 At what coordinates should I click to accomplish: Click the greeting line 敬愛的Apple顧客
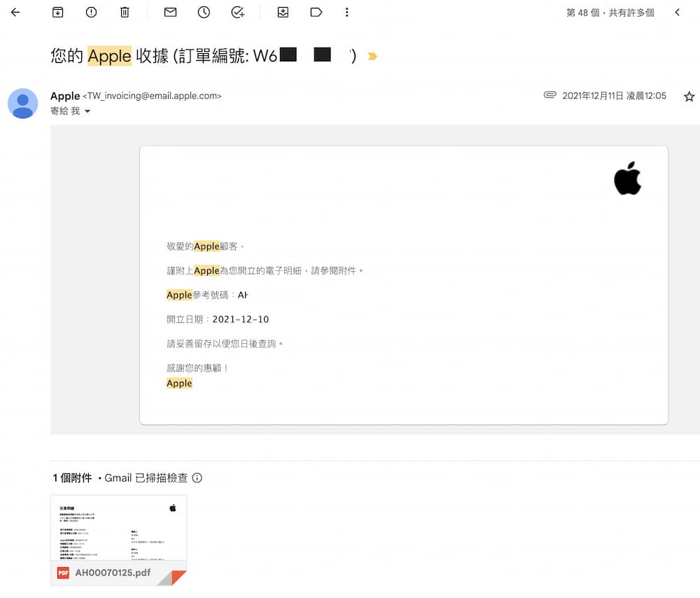[x=205, y=246]
